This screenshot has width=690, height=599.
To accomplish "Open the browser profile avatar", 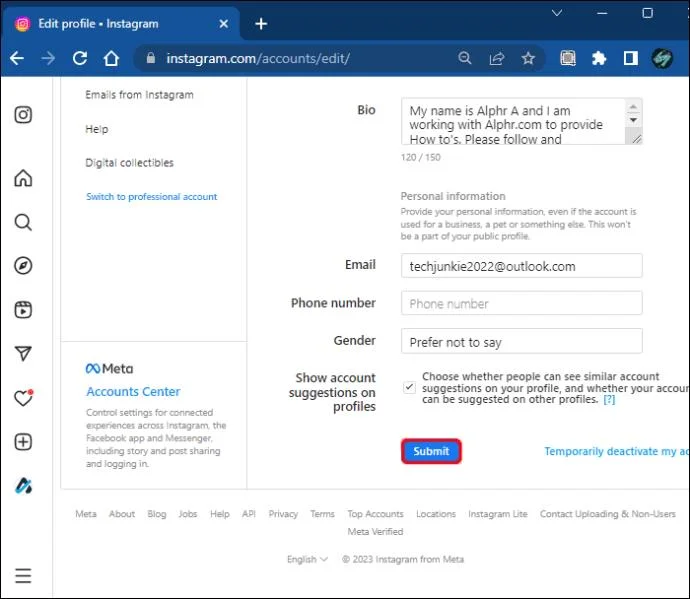I will pyautogui.click(x=662, y=58).
